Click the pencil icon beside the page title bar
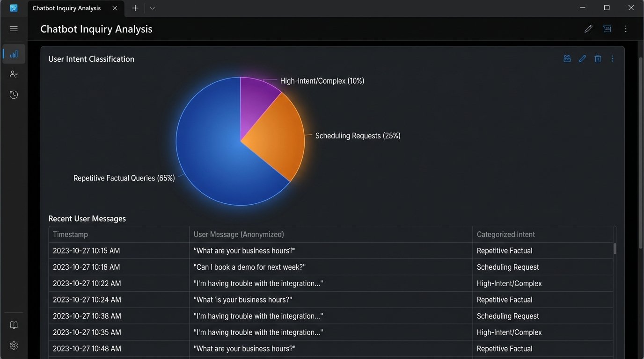This screenshot has width=644, height=359. click(588, 29)
